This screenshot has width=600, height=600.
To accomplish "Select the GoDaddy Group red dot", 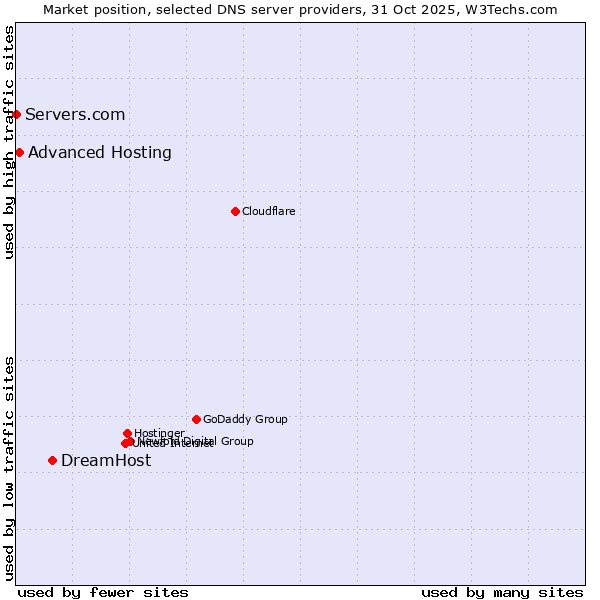I will point(196,419).
